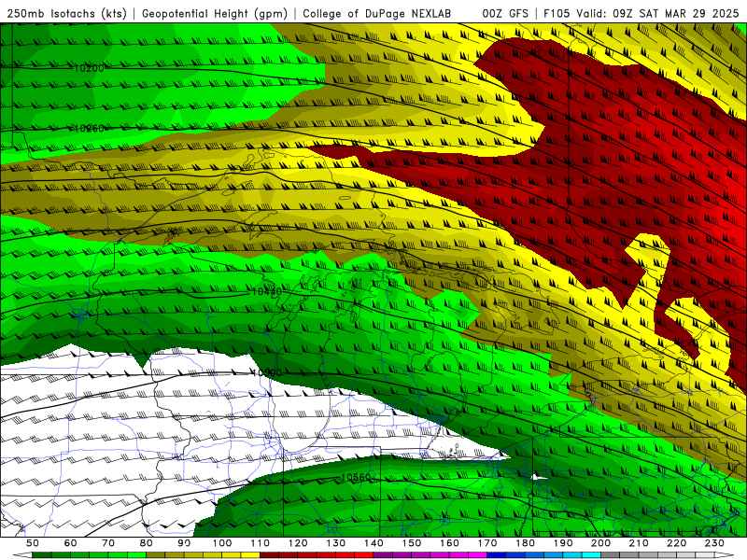
Task: Click the '250mb Isotachs (kts)' title text
Action: click(x=67, y=14)
